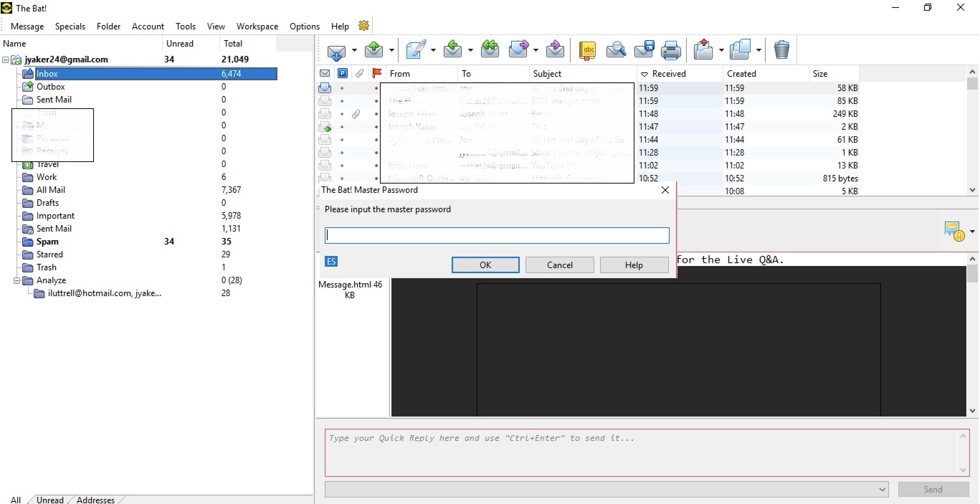Open the Address Book icon
This screenshot has width=980, height=504.
[x=587, y=51]
